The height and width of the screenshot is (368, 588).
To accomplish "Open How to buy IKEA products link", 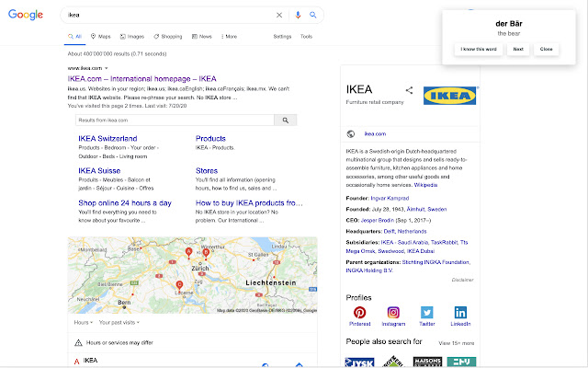I will pyautogui.click(x=249, y=203).
